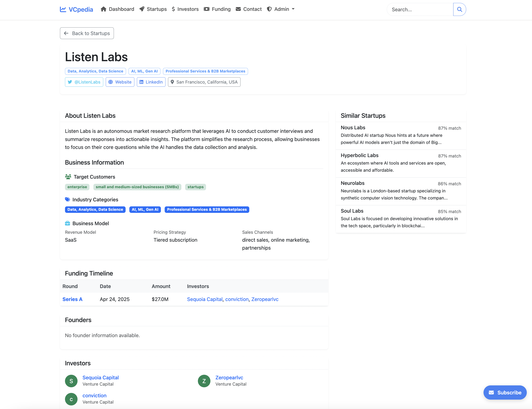Click the magnifier search button
Image resolution: width=532 pixels, height=409 pixels.
pyautogui.click(x=459, y=9)
